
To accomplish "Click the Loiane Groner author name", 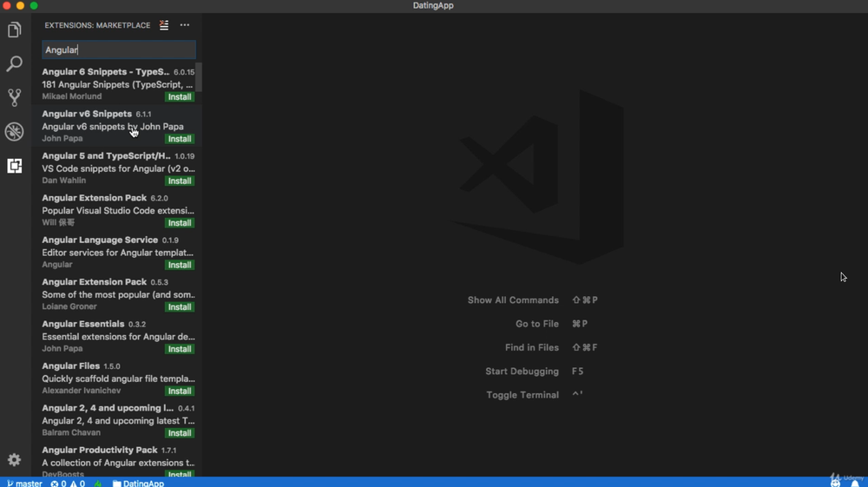I will (69, 306).
